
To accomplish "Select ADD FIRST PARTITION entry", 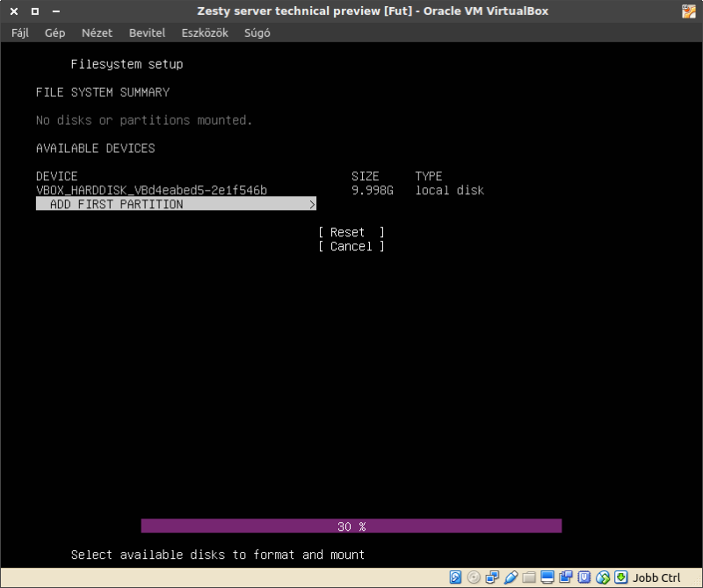I will [177, 204].
